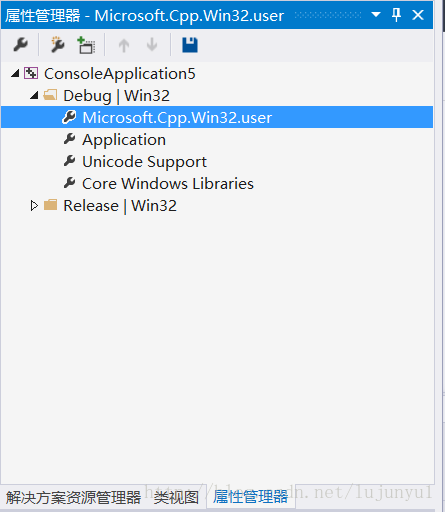Close the Property Manager panel
Viewport: 445px width, 512px height.
(x=418, y=15)
